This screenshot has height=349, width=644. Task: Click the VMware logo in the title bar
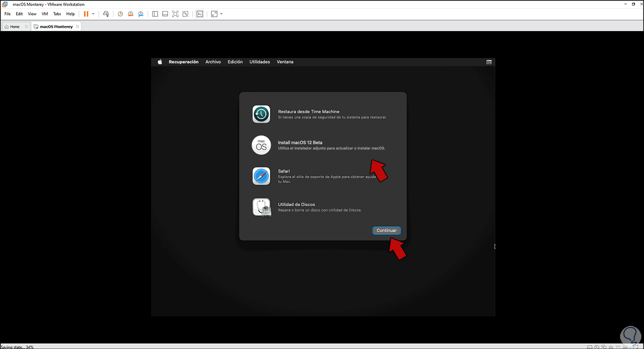coord(5,4)
